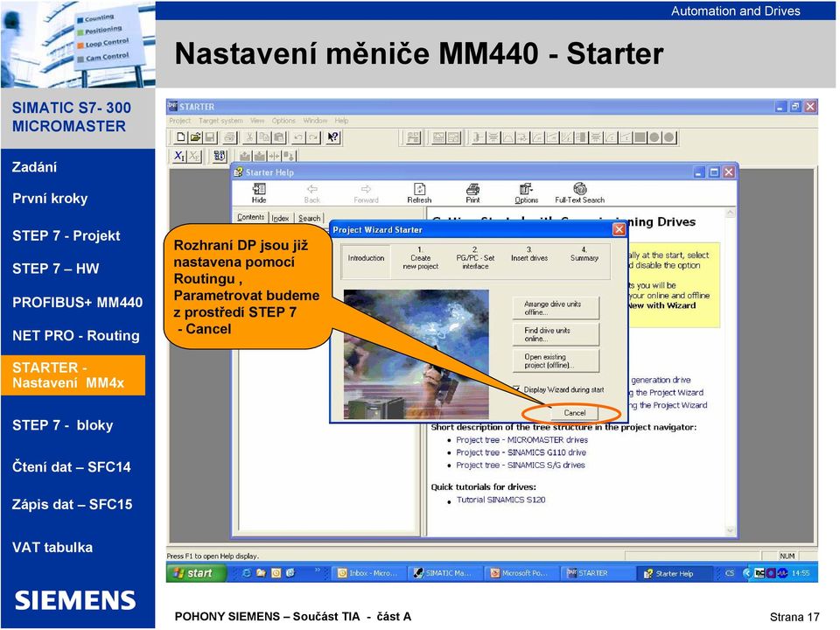This screenshot has height=630, width=840.
Task: Click the wizard illustration image
Action: point(416,354)
